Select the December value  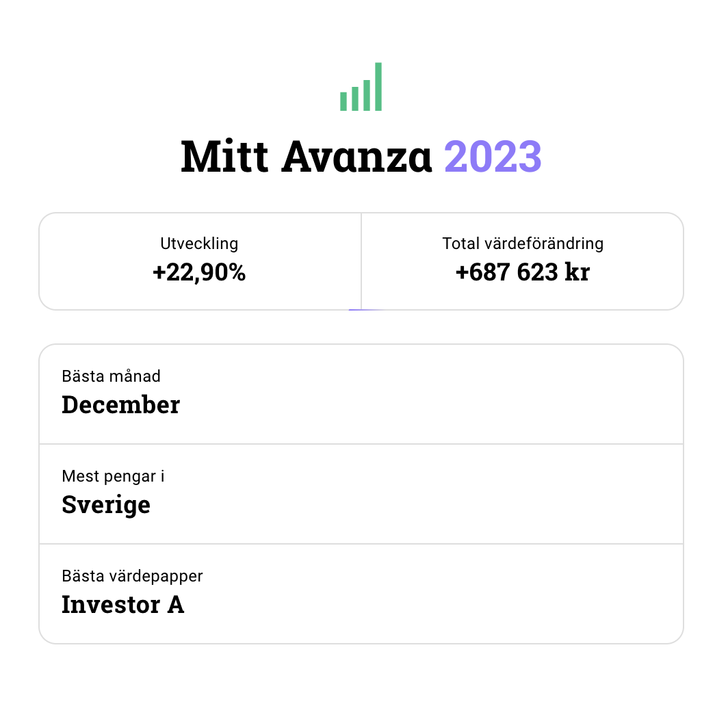point(120,405)
